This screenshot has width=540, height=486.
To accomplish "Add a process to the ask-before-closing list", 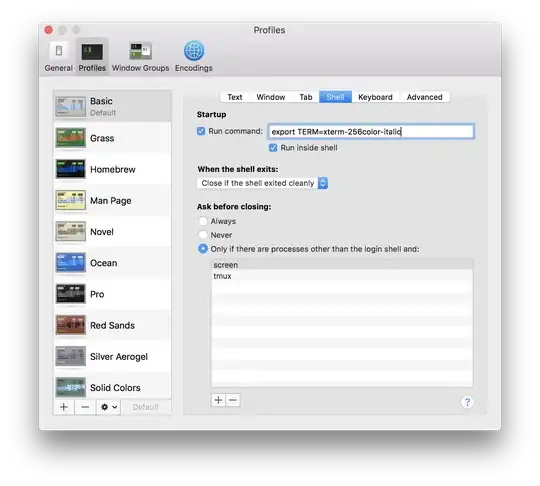I will [218, 400].
